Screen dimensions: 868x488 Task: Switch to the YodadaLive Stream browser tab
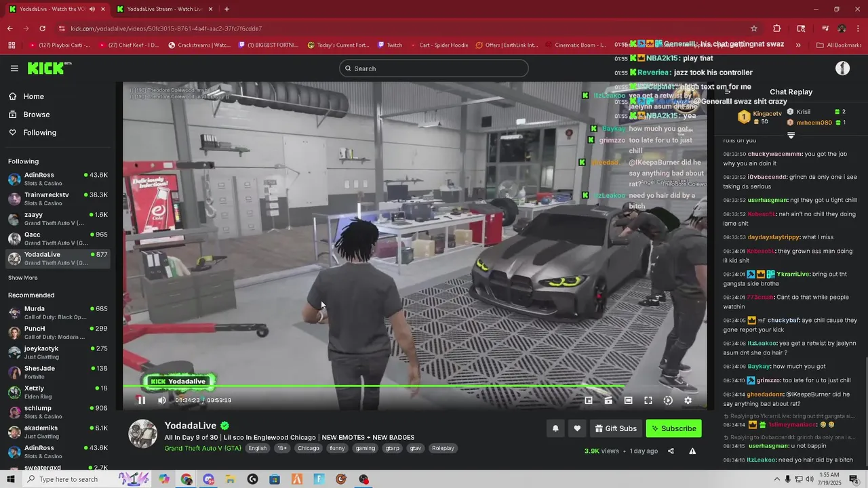point(164,9)
